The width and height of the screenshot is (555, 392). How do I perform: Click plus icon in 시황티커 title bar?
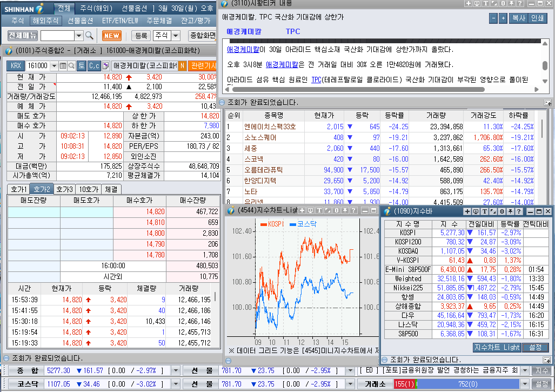pyautogui.click(x=469, y=3)
